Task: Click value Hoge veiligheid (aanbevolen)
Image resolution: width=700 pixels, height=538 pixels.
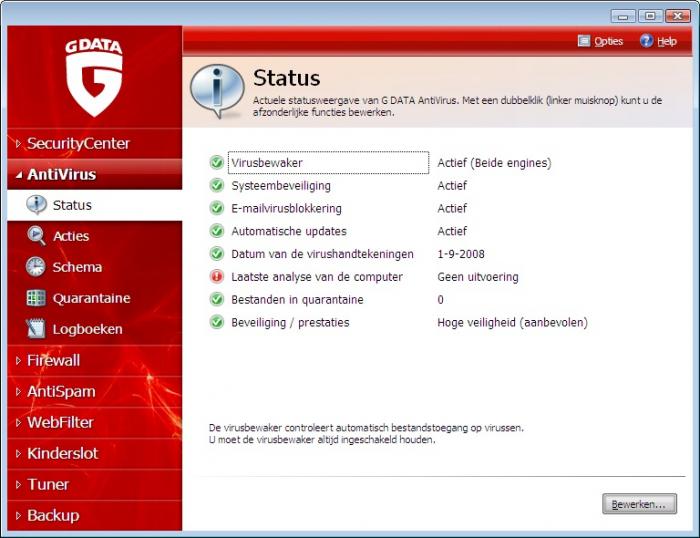Action: (x=512, y=322)
